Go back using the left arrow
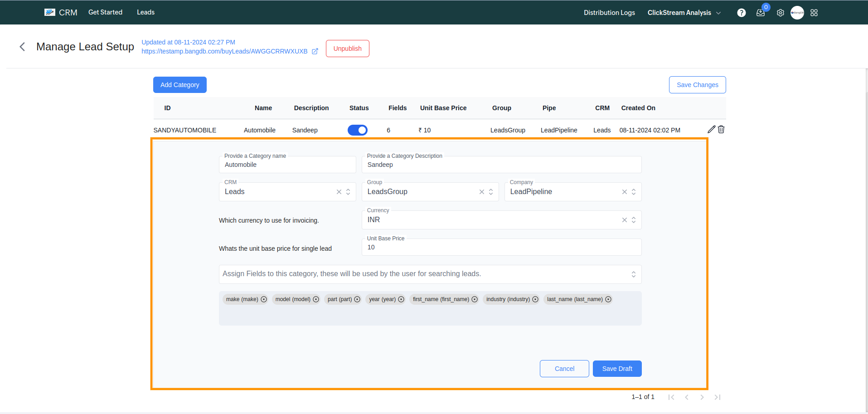The height and width of the screenshot is (414, 868). click(x=22, y=47)
